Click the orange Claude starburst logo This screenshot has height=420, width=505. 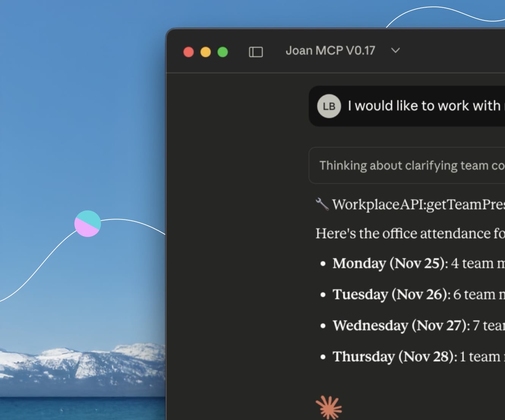tap(329, 407)
